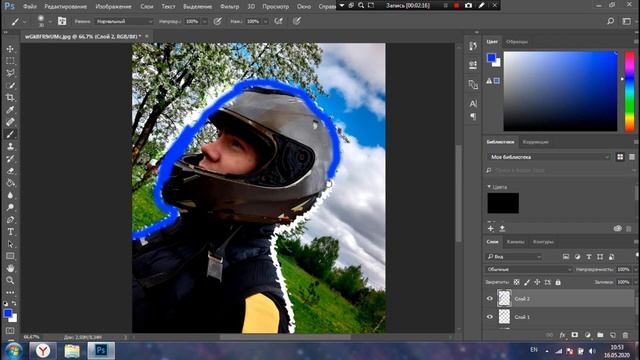Add a layer mask
This screenshot has height=360, width=640.
point(575,335)
